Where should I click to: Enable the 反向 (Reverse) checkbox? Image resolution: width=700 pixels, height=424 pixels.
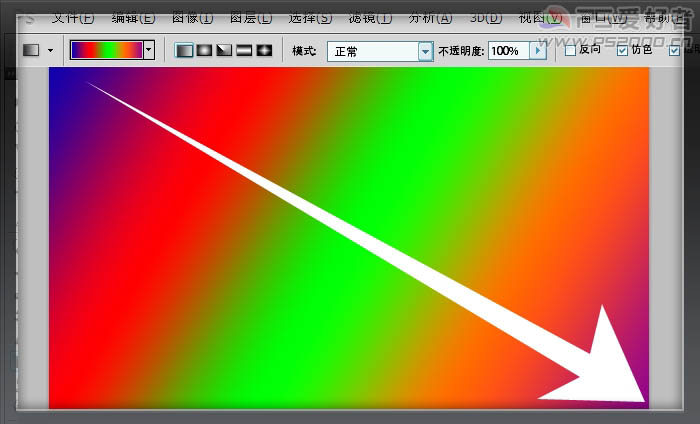570,50
